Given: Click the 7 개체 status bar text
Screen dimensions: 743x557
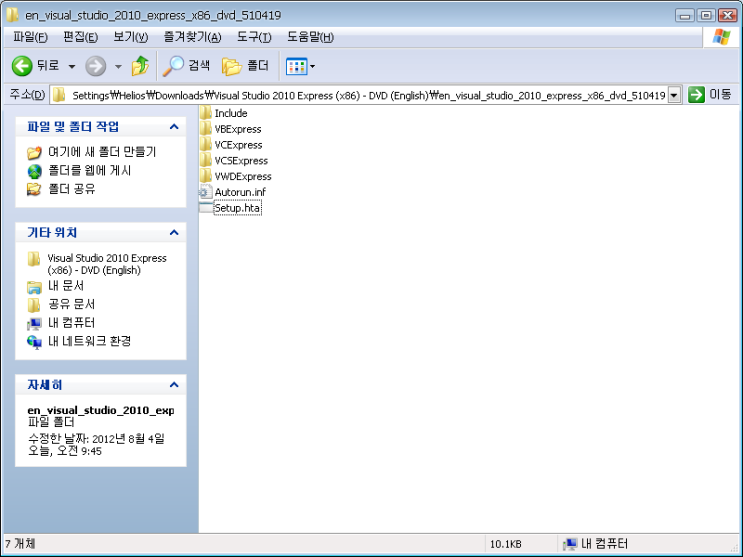Looking at the screenshot, I should (20, 544).
